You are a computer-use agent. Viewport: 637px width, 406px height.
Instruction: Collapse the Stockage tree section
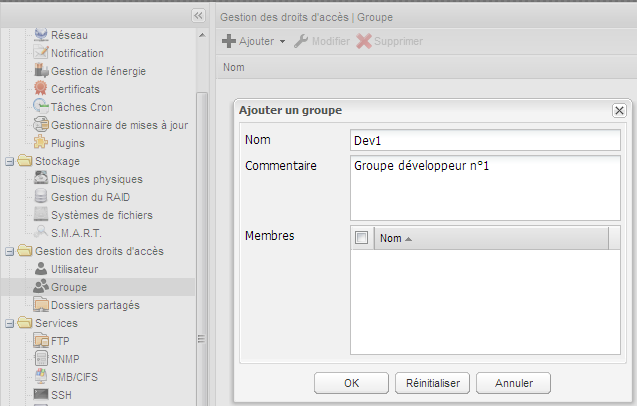(x=9, y=161)
